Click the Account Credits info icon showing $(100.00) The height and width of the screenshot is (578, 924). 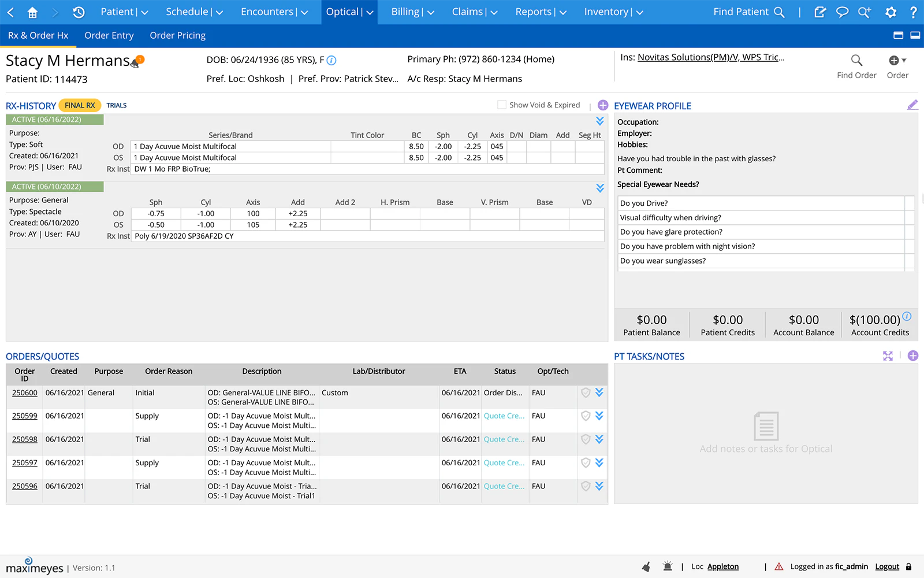pyautogui.click(x=907, y=317)
